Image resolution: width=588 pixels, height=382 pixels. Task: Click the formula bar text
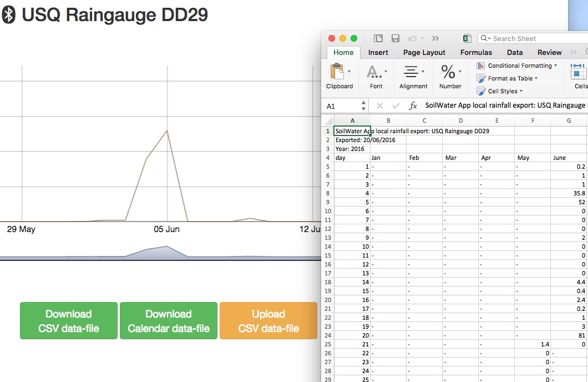(505, 105)
